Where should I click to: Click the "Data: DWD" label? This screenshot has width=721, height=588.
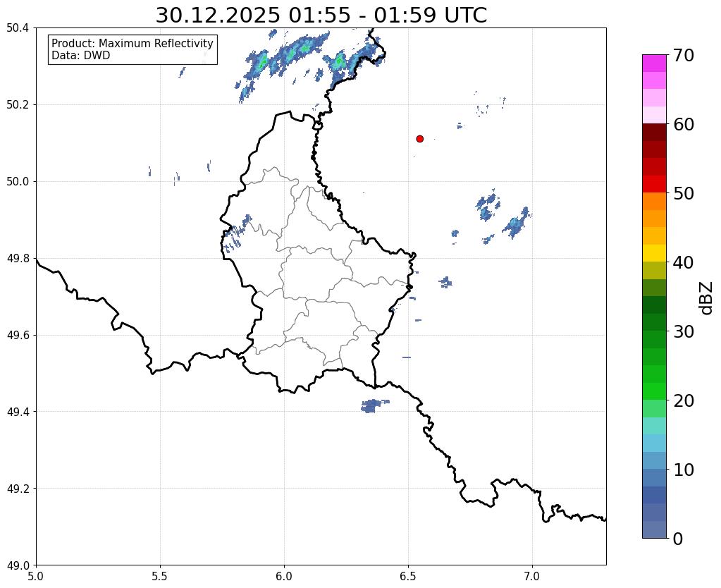81,56
